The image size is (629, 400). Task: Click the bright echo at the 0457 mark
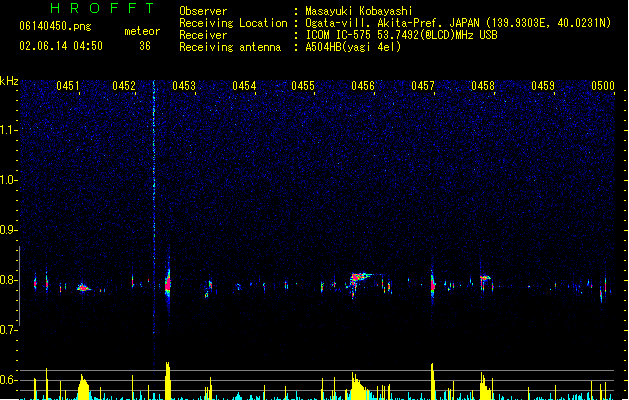[433, 284]
